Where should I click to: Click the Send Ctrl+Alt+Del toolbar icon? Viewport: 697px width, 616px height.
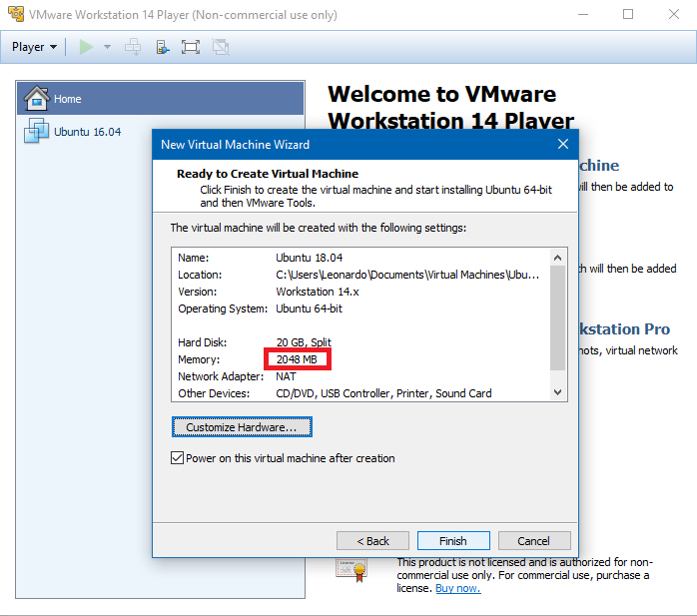click(133, 47)
